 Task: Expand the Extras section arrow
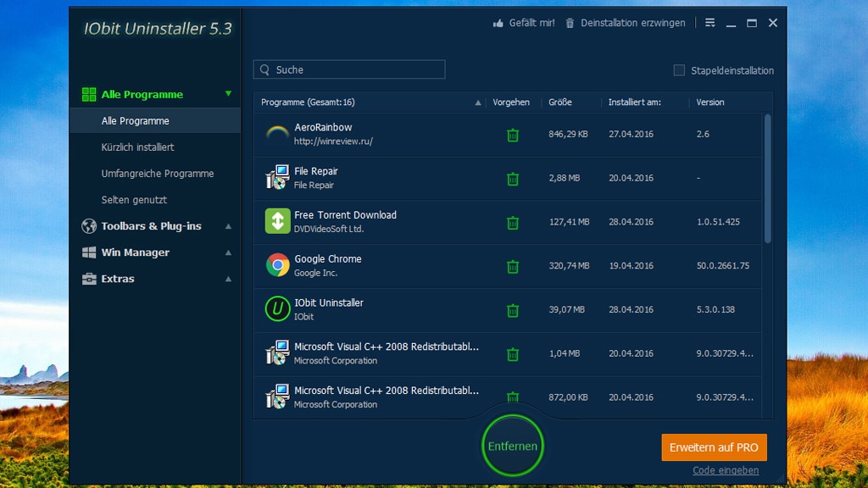point(228,279)
